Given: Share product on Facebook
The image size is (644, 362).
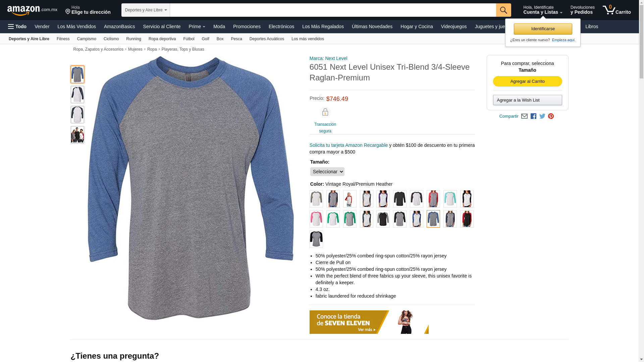Looking at the screenshot, I should [533, 116].
